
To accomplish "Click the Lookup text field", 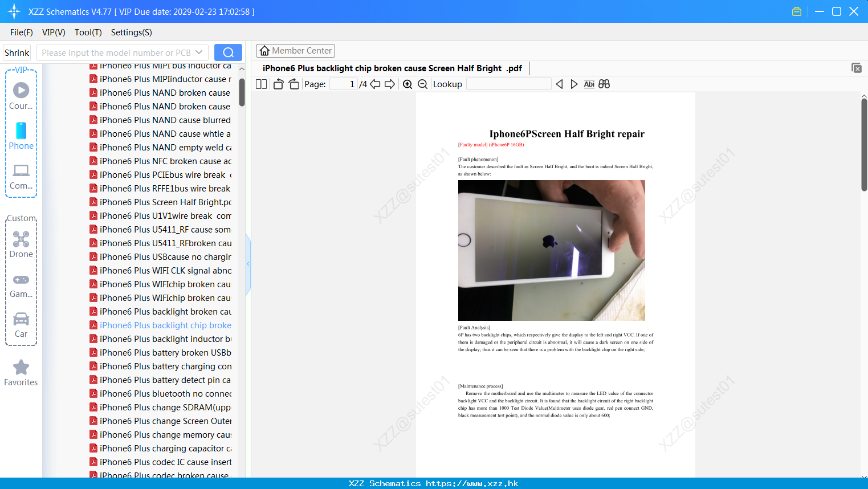I will click(508, 84).
